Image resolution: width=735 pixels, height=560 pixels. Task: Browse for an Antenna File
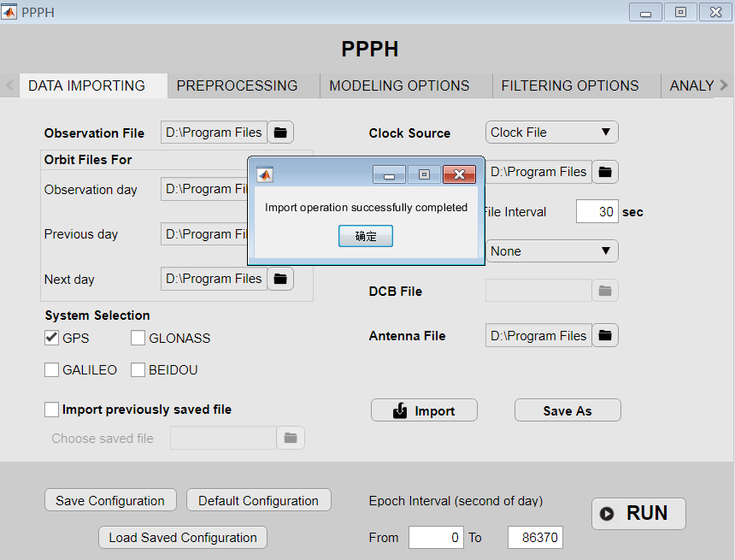tap(605, 335)
